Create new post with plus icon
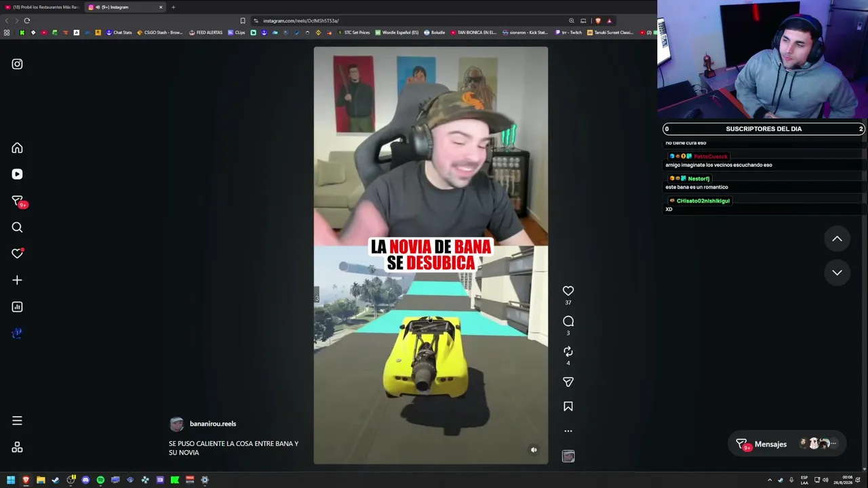Screen dimensions: 868x488 point(17,280)
